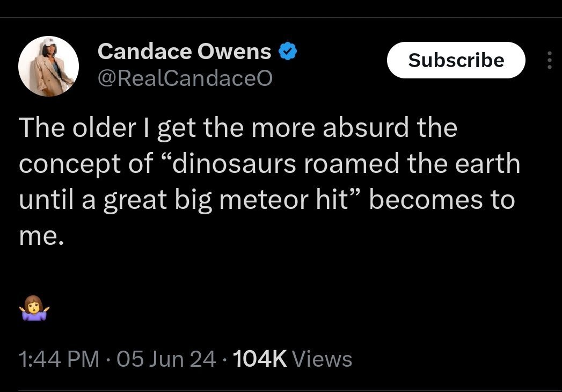The height and width of the screenshot is (392, 562).
Task: Click the display name Candace Owens
Action: point(184,52)
